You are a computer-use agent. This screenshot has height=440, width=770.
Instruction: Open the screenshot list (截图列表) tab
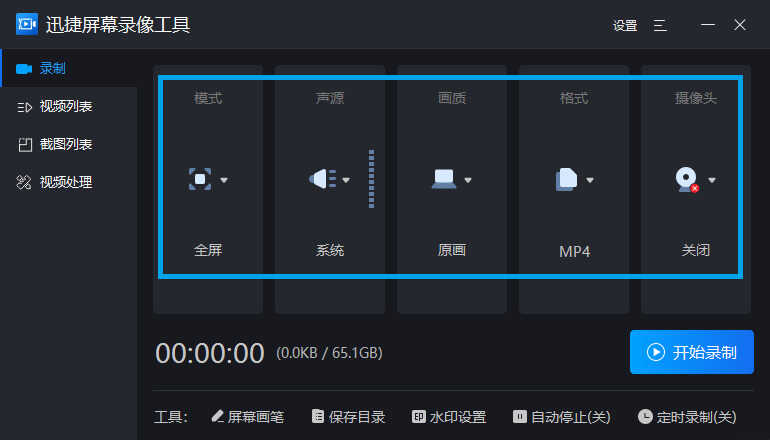click(x=62, y=145)
